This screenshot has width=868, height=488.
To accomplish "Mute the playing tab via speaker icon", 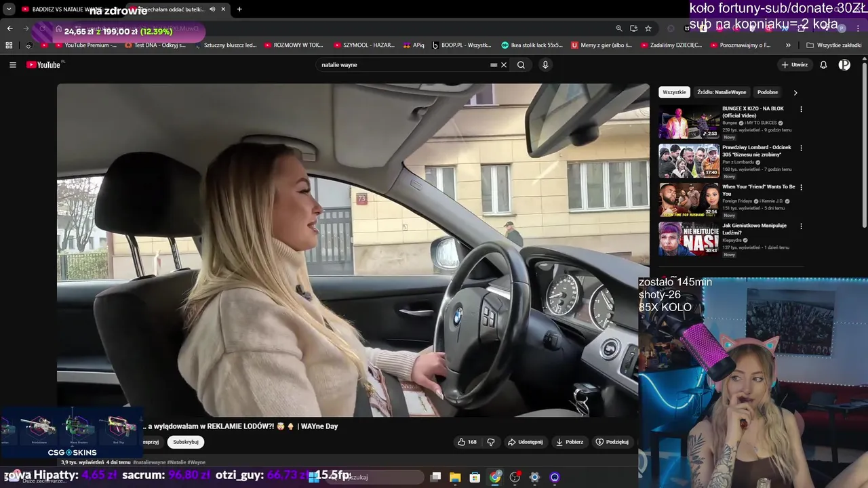I will click(212, 9).
